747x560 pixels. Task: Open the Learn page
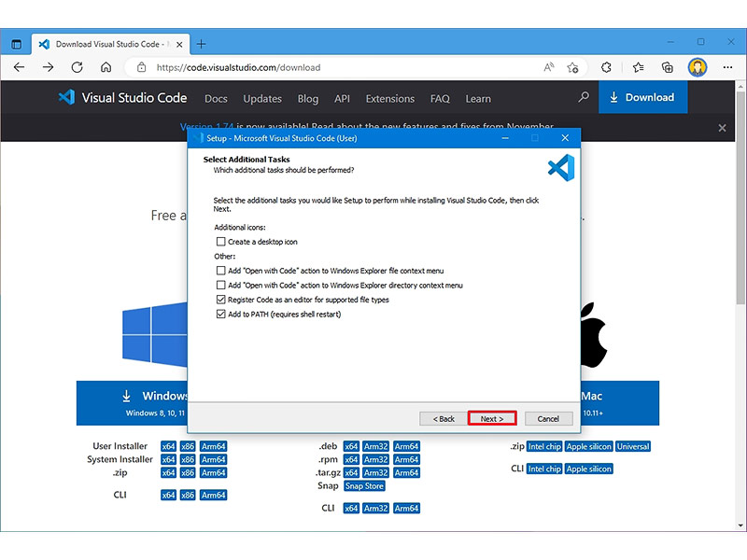[478, 99]
